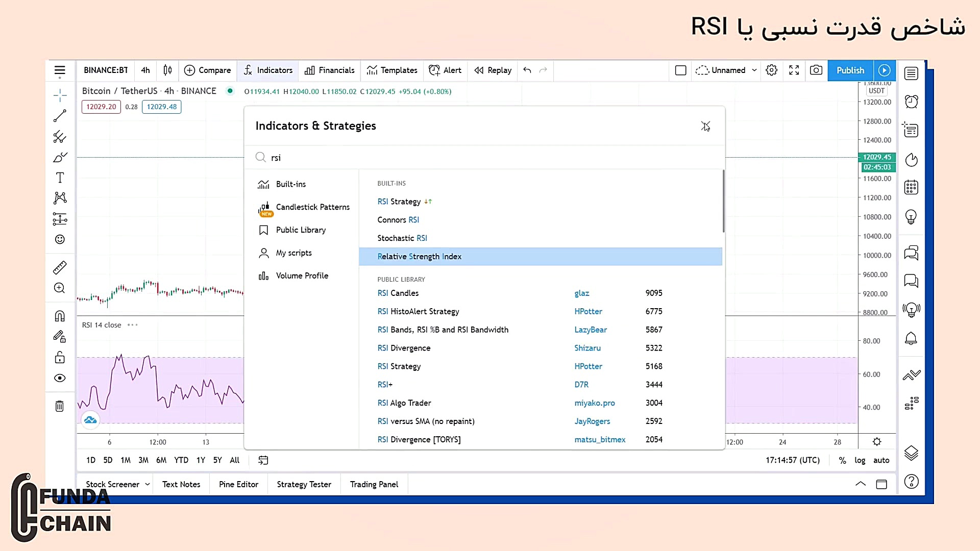
Task: Toggle magnet mode
Action: (x=60, y=316)
